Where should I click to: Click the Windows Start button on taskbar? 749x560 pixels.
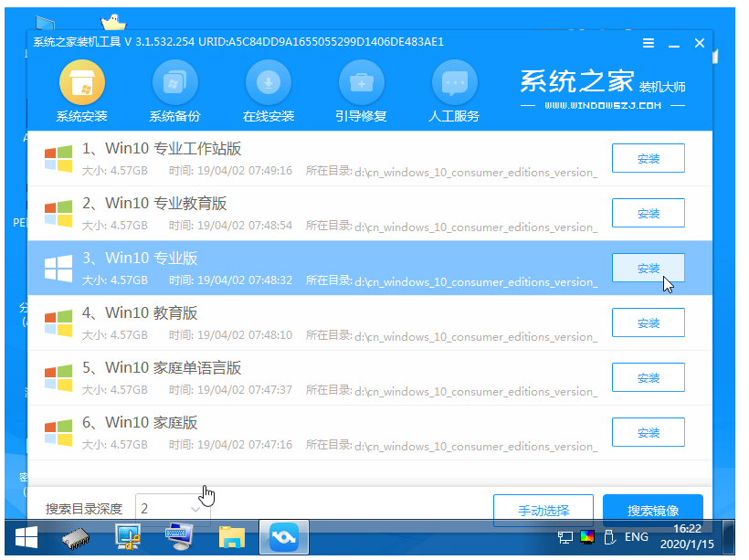26,537
